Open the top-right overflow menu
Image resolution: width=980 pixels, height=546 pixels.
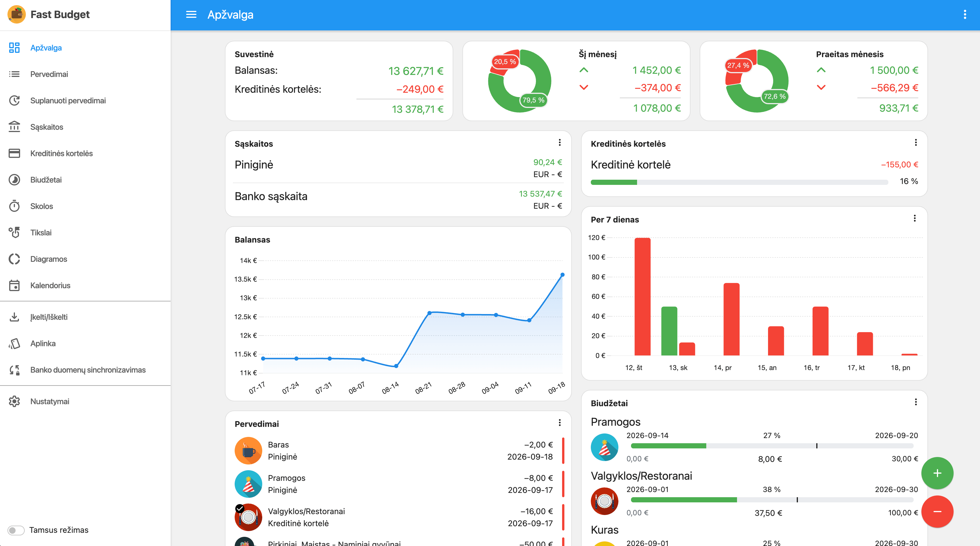[965, 14]
